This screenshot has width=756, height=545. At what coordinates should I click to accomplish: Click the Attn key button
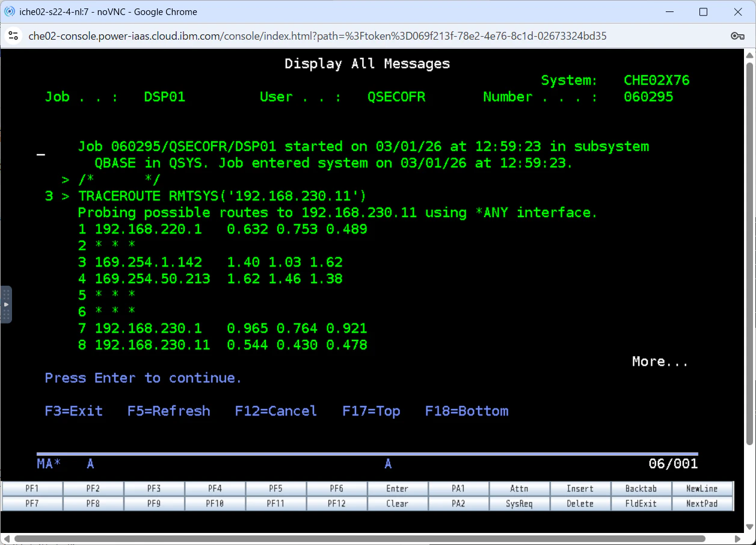(x=520, y=488)
